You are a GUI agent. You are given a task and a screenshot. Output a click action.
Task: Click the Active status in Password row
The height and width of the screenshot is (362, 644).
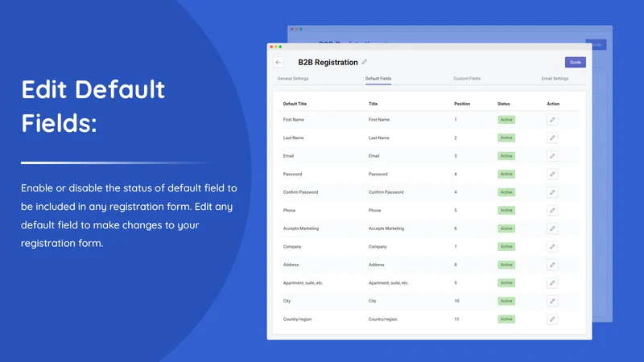point(506,174)
